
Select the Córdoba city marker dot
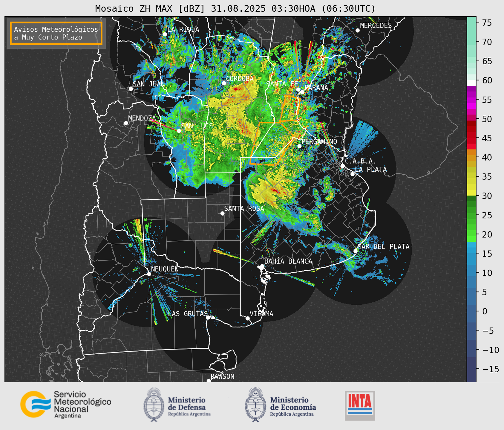(x=224, y=83)
